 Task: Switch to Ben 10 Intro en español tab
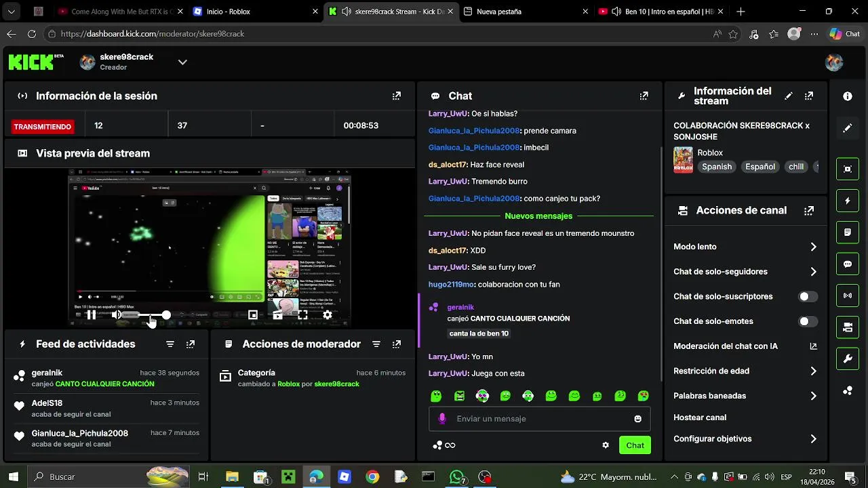pos(661,12)
